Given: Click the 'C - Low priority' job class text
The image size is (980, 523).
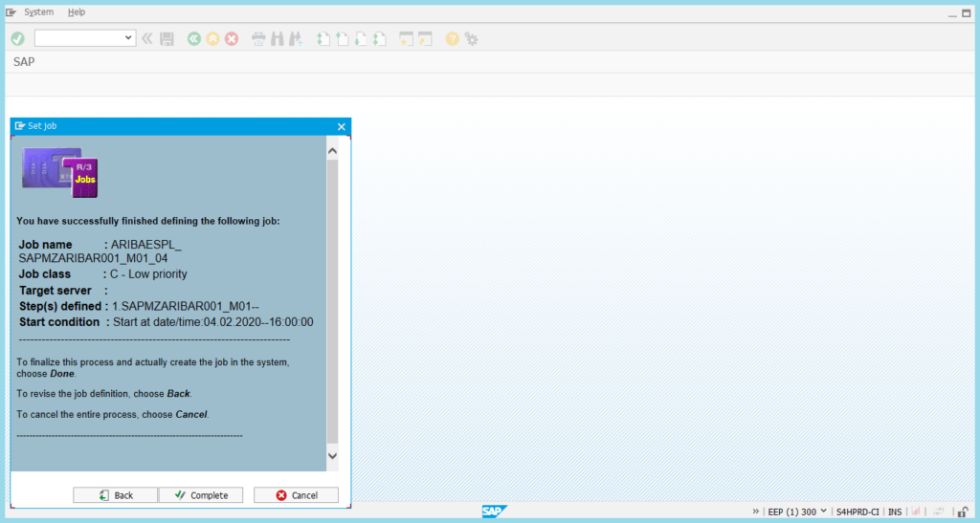Looking at the screenshot, I should tap(148, 274).
